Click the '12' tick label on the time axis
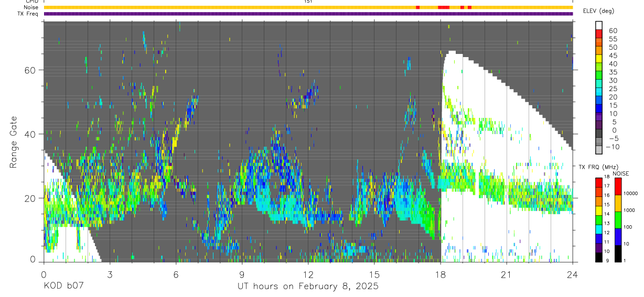 (x=308, y=274)
